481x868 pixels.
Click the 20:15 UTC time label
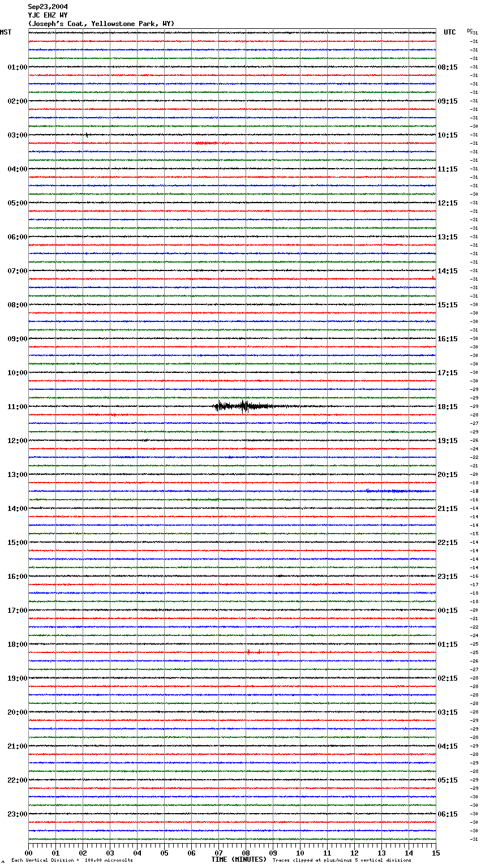click(448, 475)
